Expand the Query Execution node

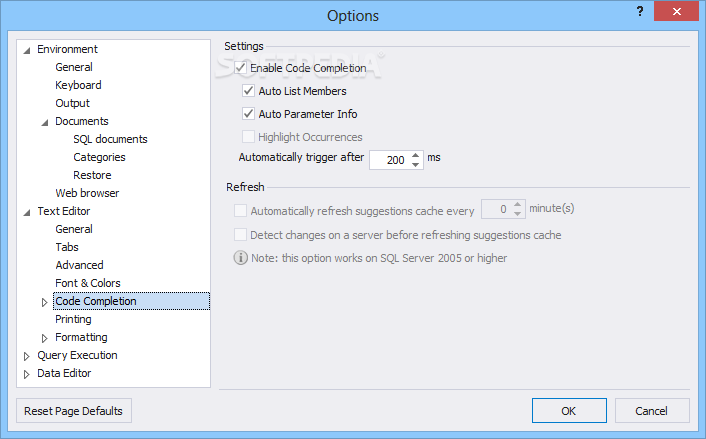click(26, 356)
